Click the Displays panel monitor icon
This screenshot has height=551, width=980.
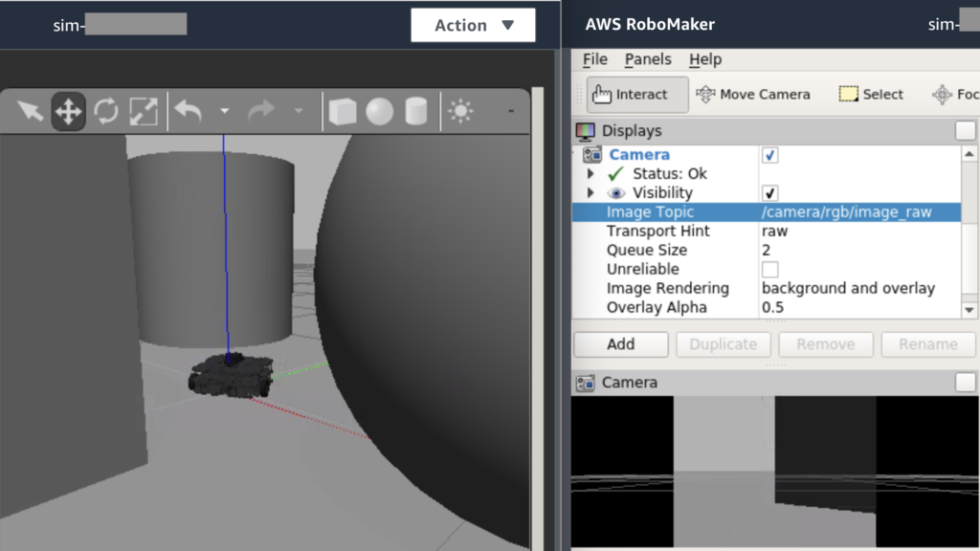pyautogui.click(x=585, y=131)
